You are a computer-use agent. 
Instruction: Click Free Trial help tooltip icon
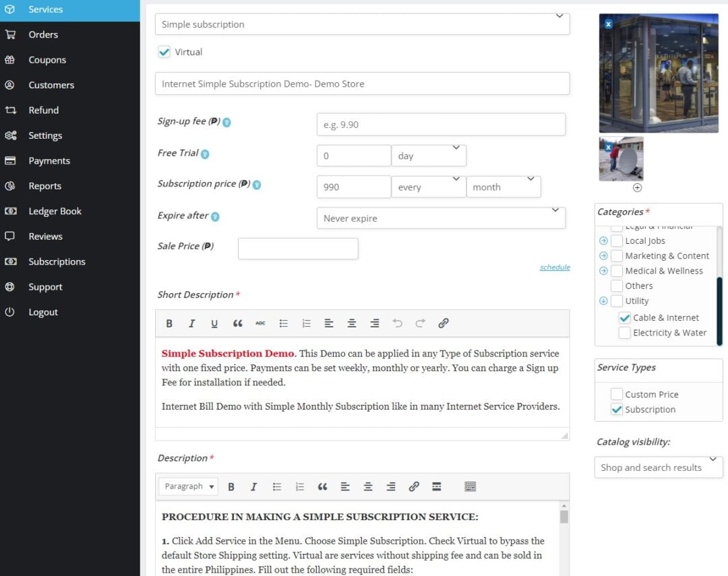coord(205,154)
